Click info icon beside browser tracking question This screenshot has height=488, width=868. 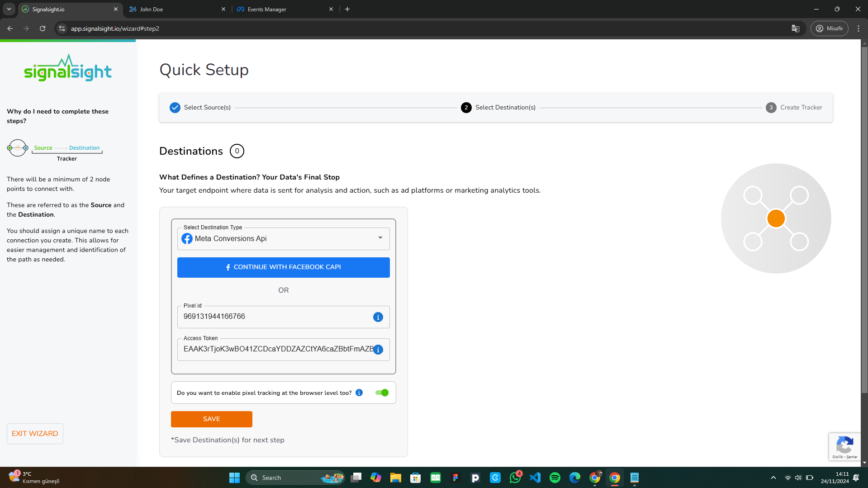[359, 393]
